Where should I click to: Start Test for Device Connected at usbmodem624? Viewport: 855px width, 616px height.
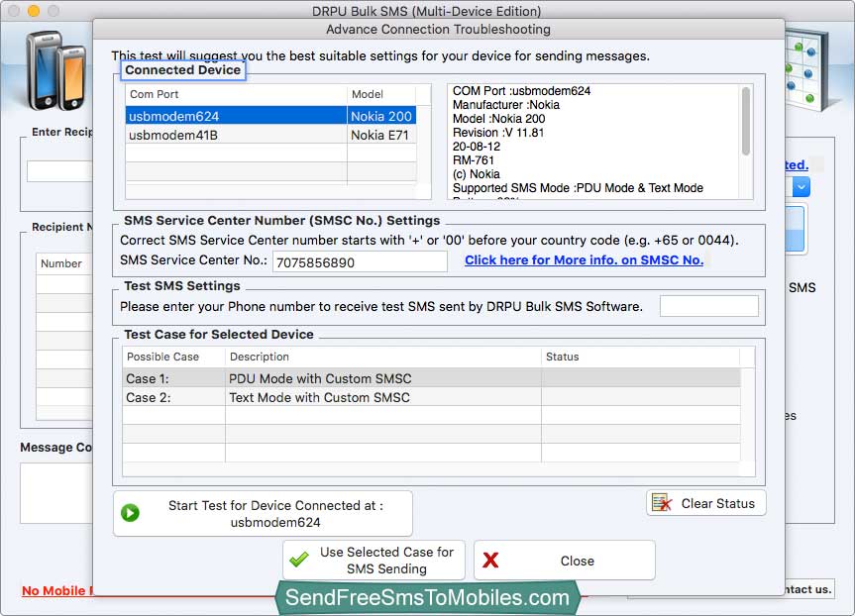[x=263, y=514]
